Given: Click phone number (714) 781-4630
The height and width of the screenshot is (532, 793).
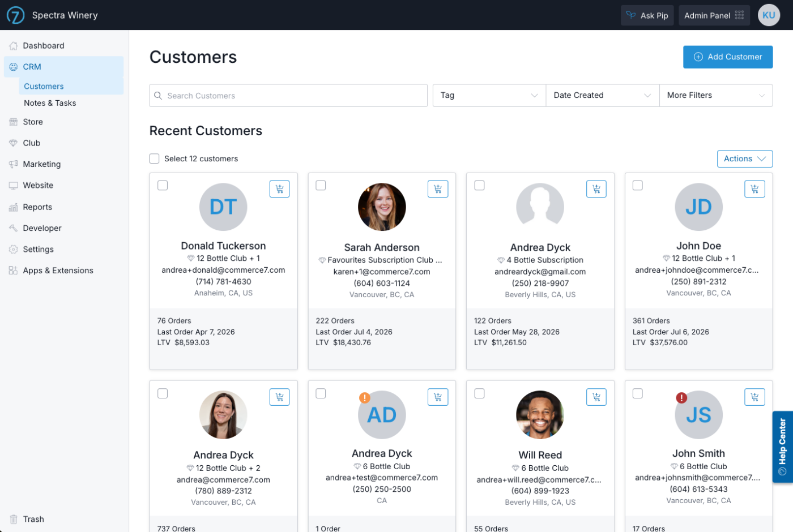Looking at the screenshot, I should pyautogui.click(x=223, y=281).
